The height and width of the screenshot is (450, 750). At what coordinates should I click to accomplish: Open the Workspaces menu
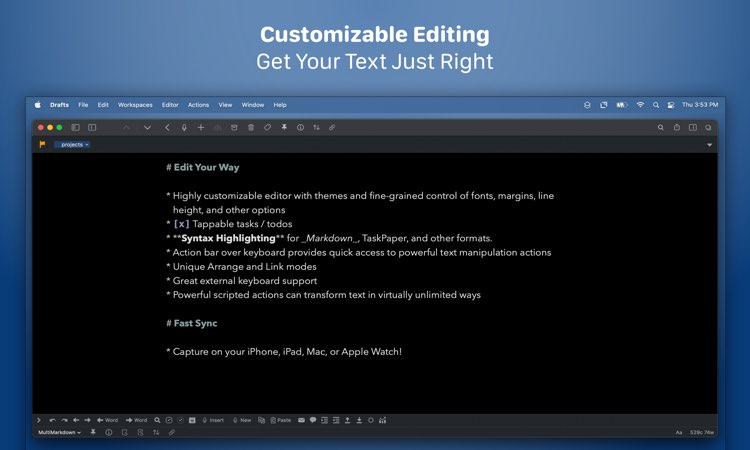click(135, 105)
